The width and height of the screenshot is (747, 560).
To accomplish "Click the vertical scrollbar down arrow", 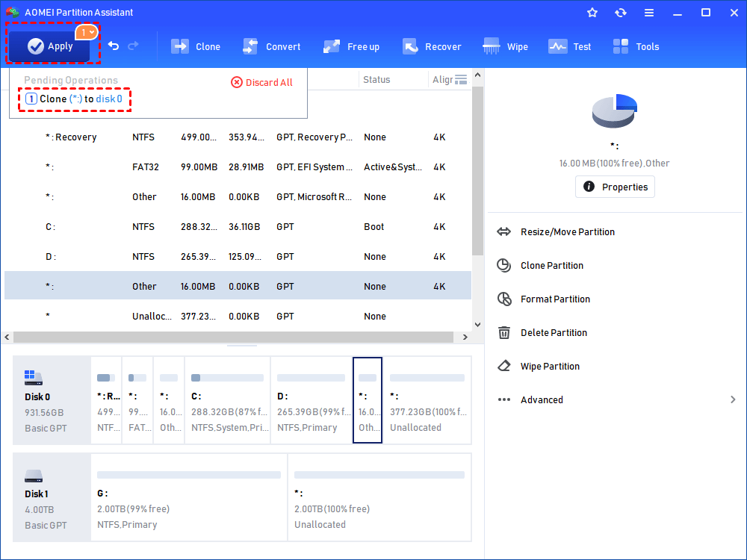I will tap(478, 325).
